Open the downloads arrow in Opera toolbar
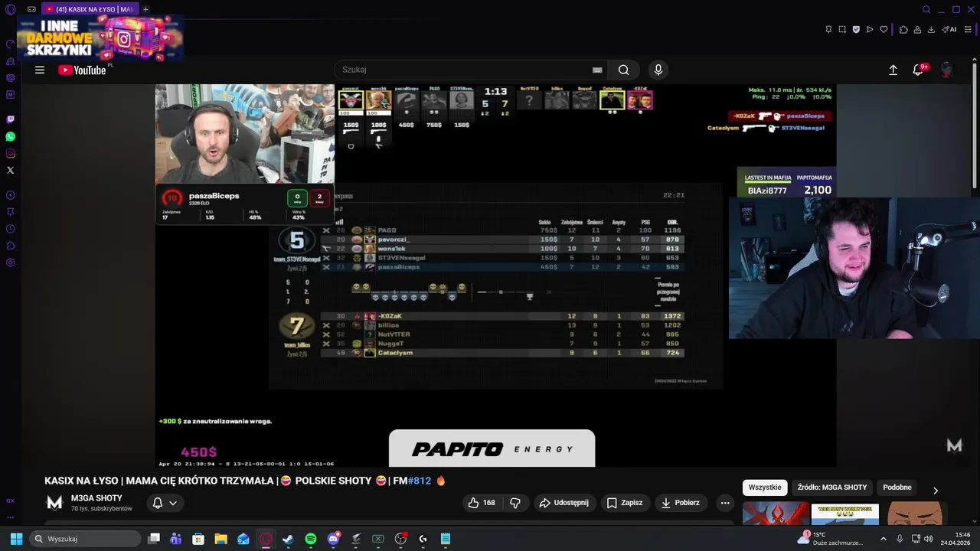The image size is (980, 551). point(931,29)
